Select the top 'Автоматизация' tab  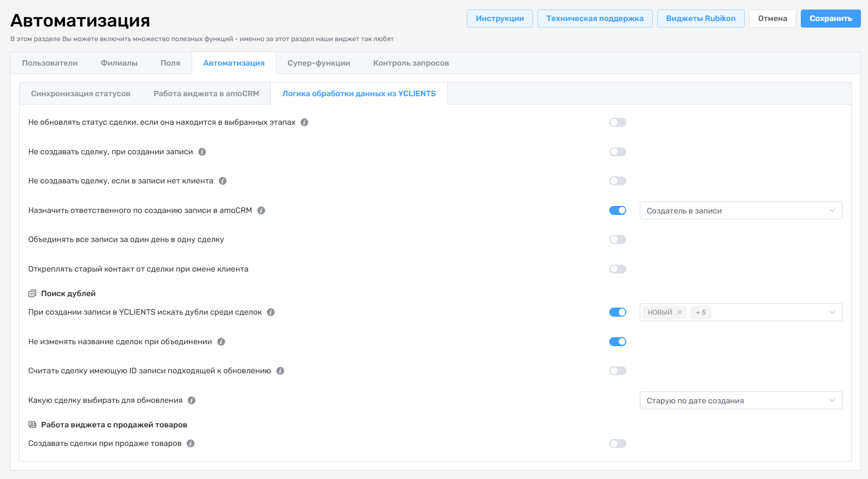pyautogui.click(x=234, y=63)
